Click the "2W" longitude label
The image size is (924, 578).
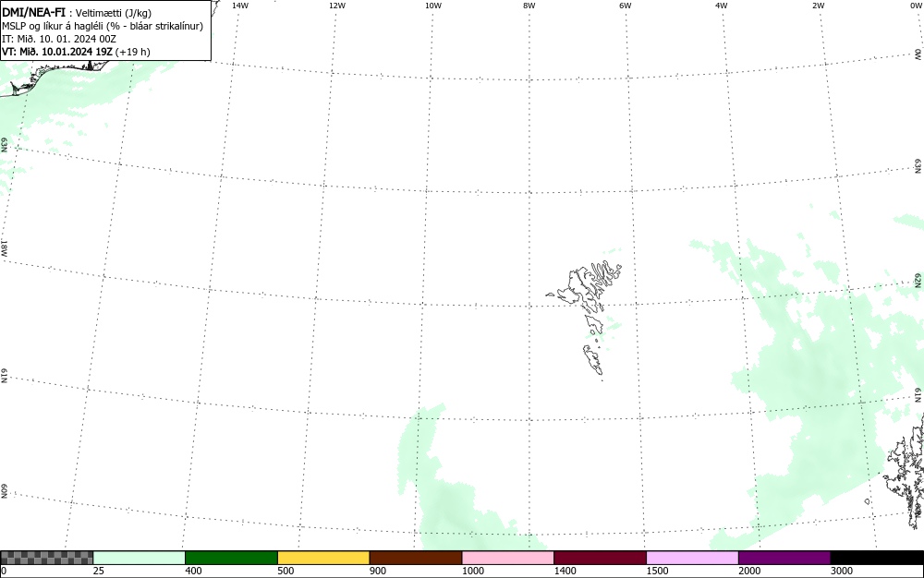(818, 6)
